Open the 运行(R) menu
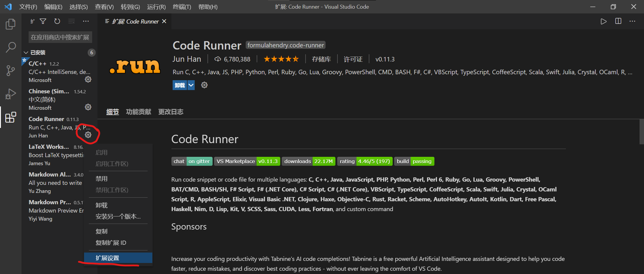Screen dimensions: 644x274 tap(156, 7)
